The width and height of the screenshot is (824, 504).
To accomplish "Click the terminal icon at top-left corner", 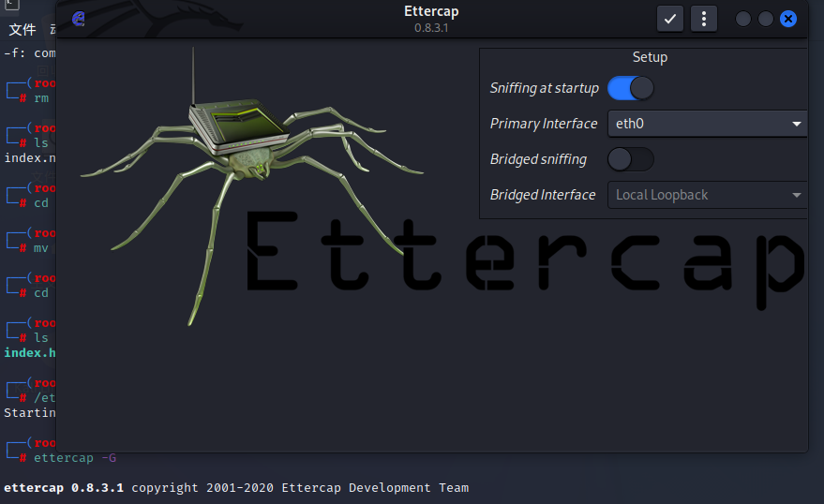I will pos(11,5).
